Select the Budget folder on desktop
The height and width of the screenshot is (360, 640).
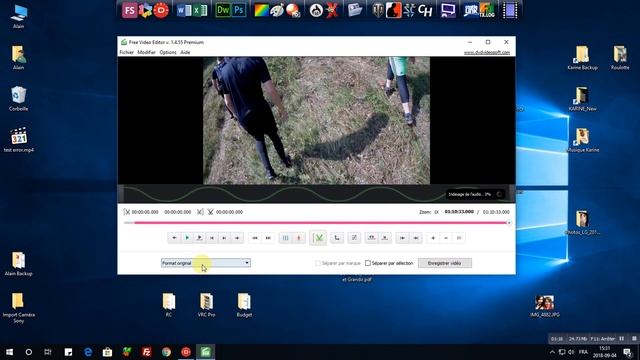[244, 305]
